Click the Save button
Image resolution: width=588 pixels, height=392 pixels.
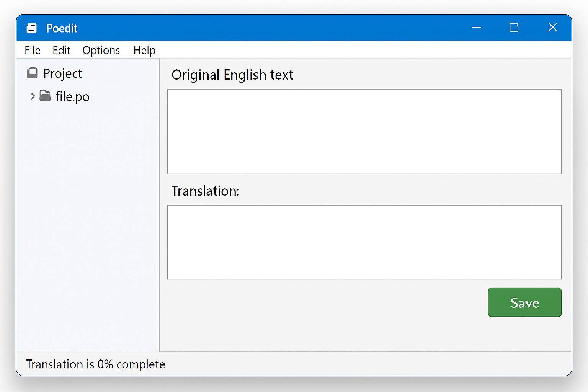pyautogui.click(x=524, y=302)
